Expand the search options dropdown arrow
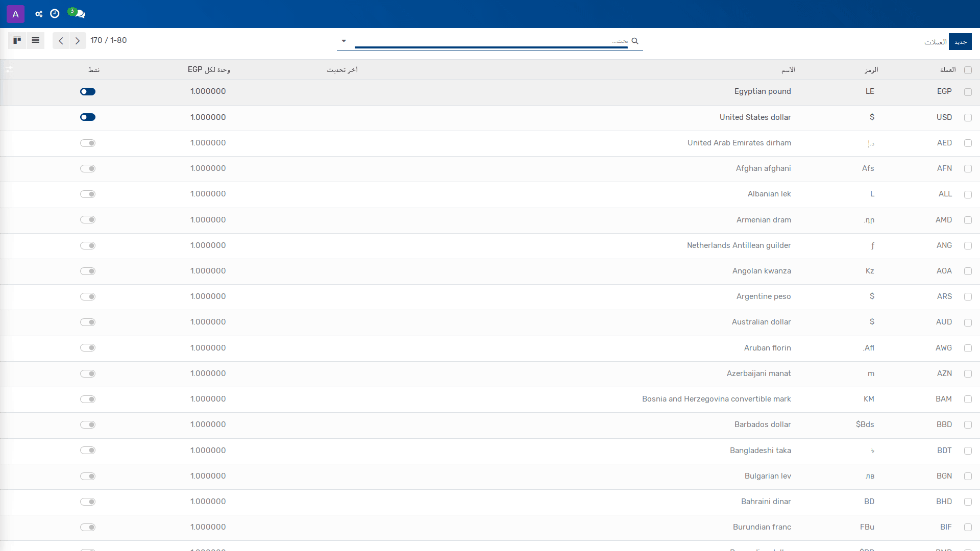Viewport: 980px width, 551px height. tap(344, 41)
